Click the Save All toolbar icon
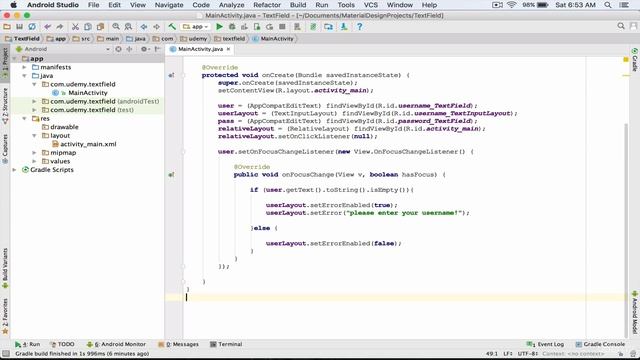The width and height of the screenshot is (640, 360). click(x=19, y=27)
